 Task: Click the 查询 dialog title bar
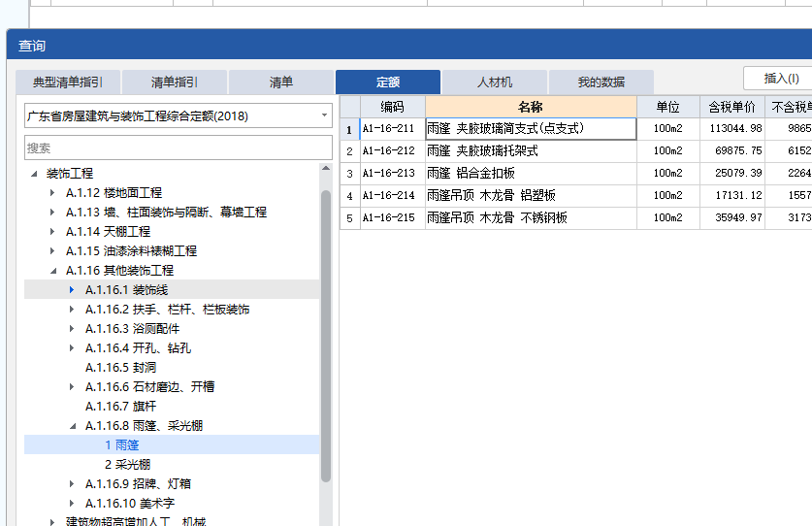click(x=409, y=45)
